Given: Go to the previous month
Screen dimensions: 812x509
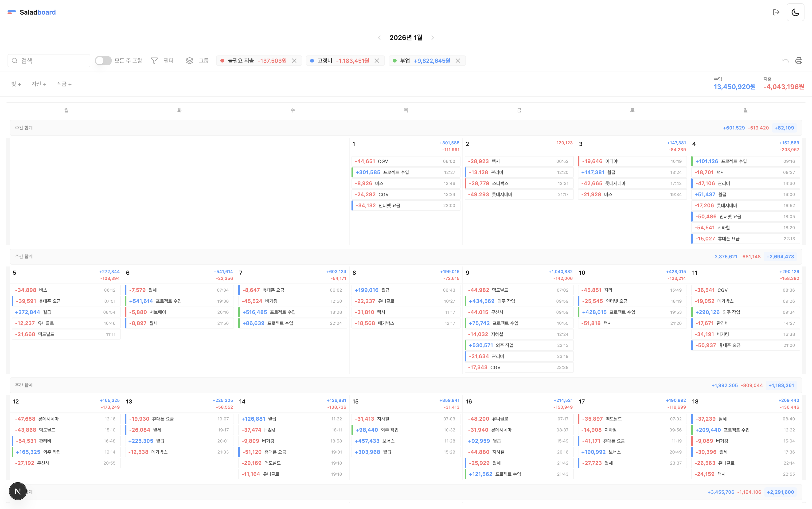Looking at the screenshot, I should coord(379,38).
